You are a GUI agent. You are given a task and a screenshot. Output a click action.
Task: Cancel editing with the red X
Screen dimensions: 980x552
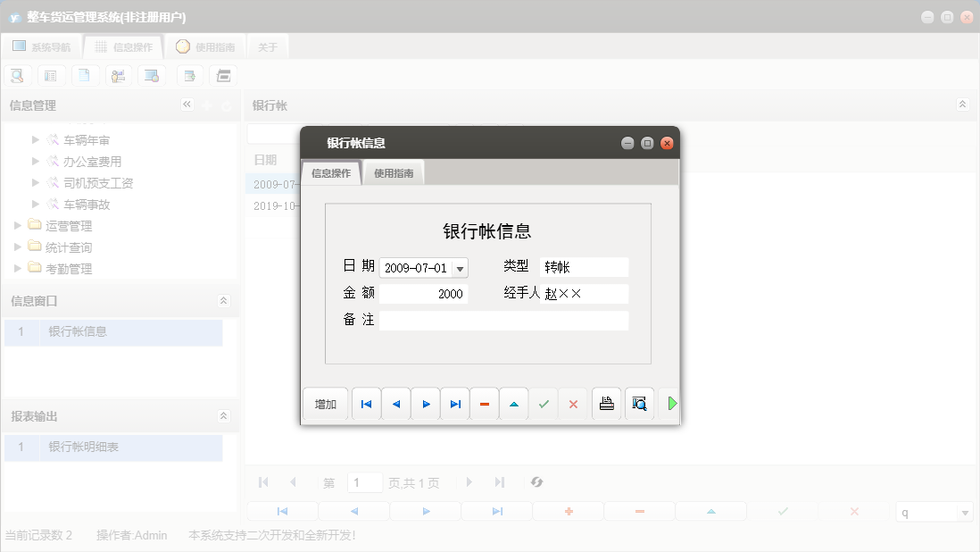[x=573, y=404]
